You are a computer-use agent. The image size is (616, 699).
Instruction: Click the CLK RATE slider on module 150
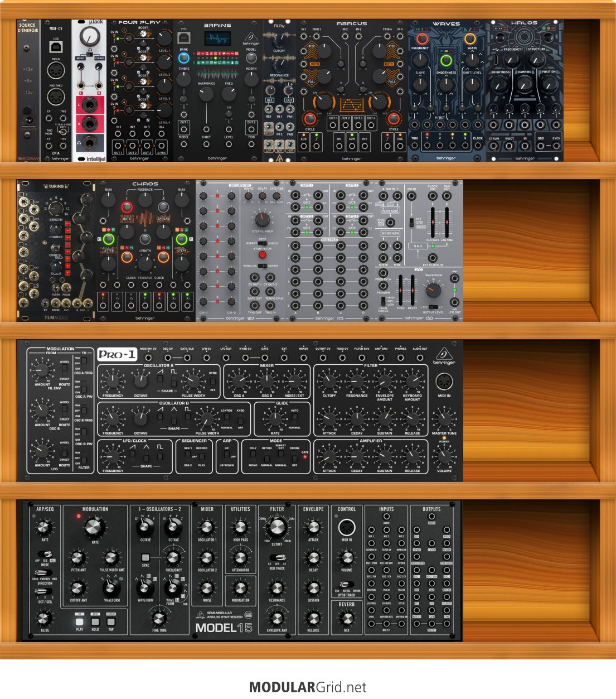click(x=433, y=223)
